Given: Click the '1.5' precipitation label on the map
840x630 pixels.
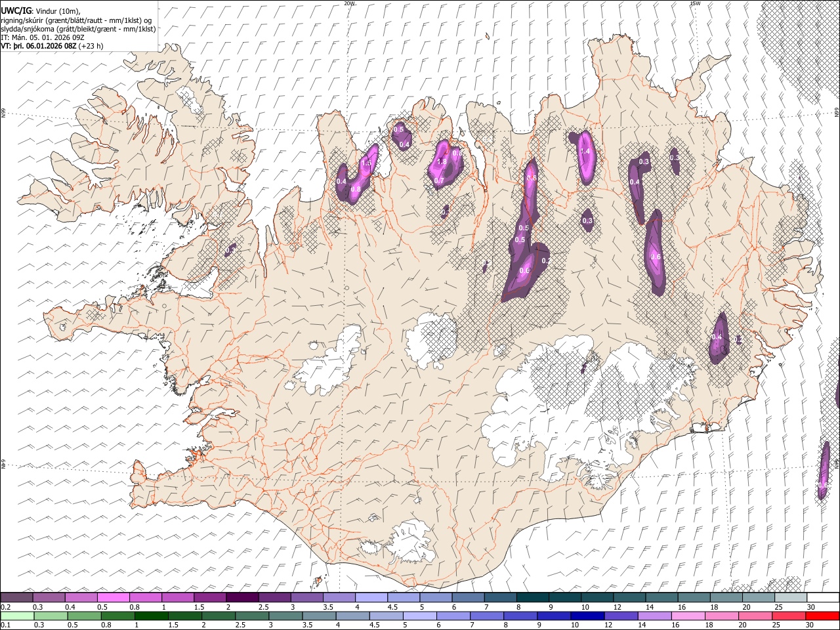Looking at the screenshot, I should tap(366, 163).
